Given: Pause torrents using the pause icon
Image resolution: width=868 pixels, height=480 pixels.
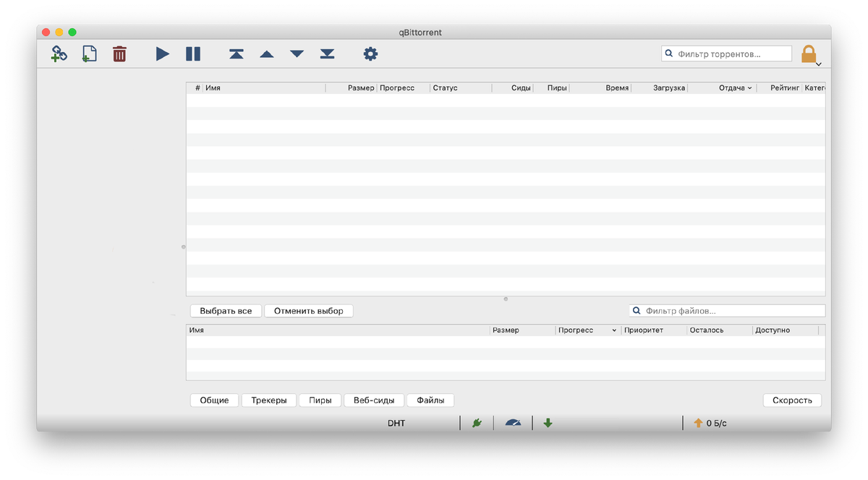Looking at the screenshot, I should pyautogui.click(x=192, y=53).
